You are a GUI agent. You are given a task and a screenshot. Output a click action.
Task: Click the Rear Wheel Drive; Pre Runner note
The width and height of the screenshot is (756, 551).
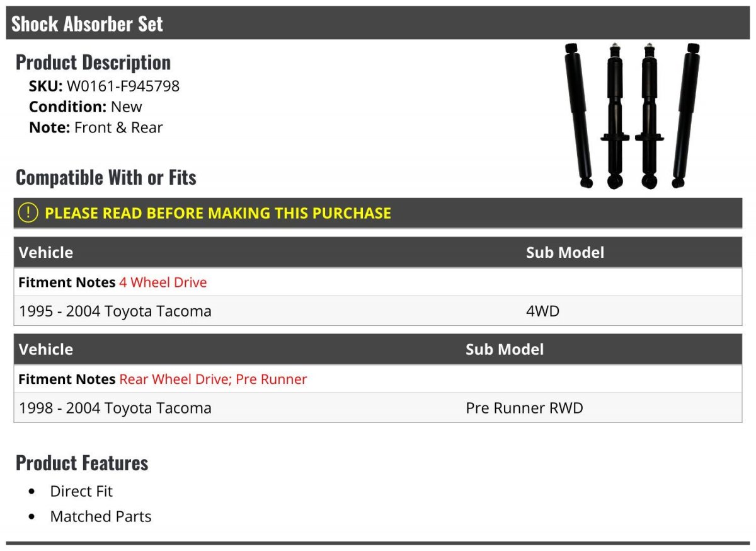(213, 380)
